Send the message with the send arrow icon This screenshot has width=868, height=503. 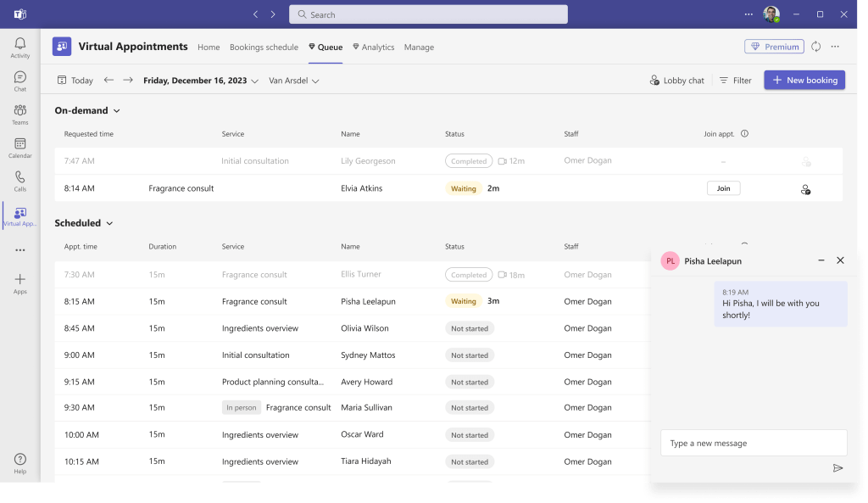click(837, 468)
